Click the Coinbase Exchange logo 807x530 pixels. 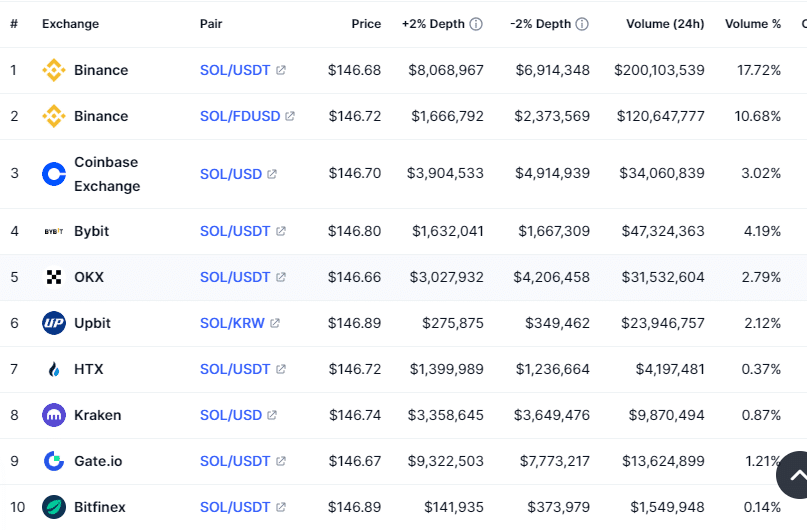click(x=54, y=174)
